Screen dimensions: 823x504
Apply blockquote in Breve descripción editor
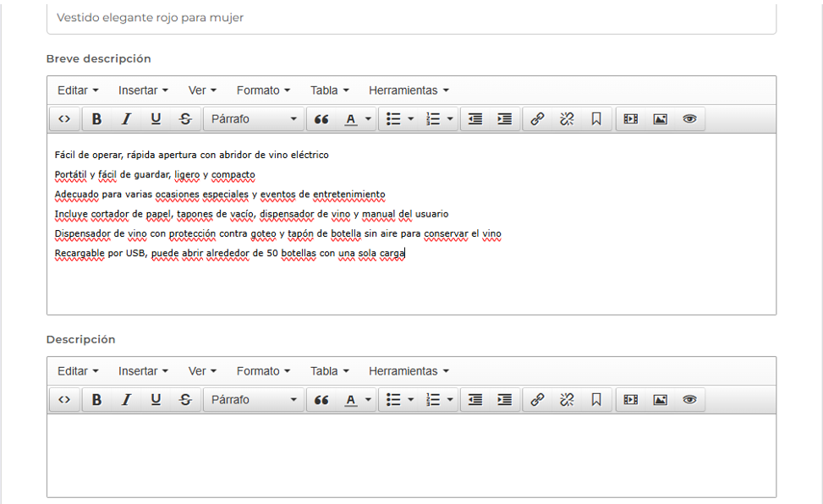pyautogui.click(x=321, y=119)
